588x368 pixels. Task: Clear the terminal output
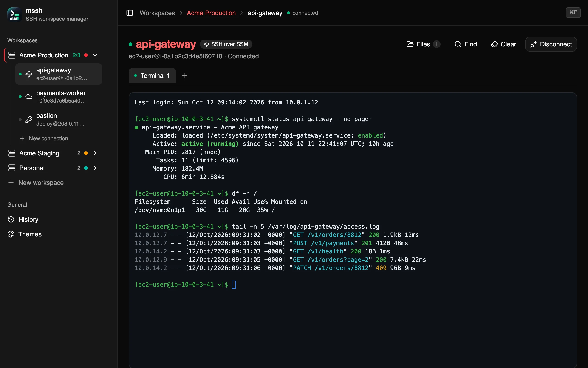pyautogui.click(x=503, y=44)
